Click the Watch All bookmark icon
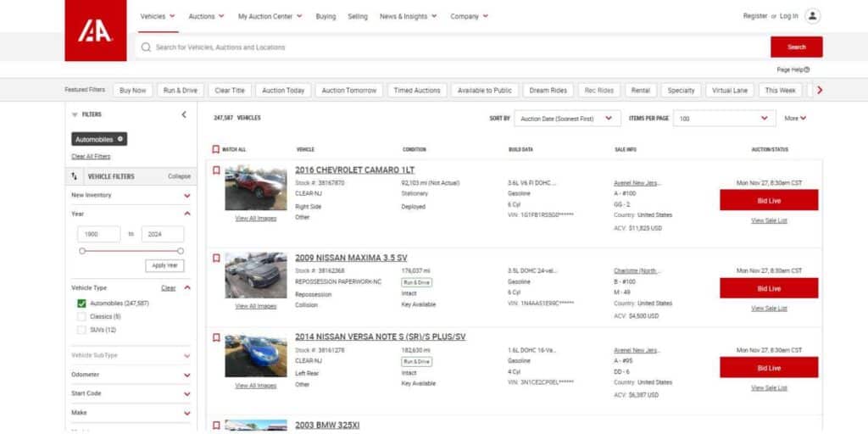The image size is (868, 434). click(216, 150)
